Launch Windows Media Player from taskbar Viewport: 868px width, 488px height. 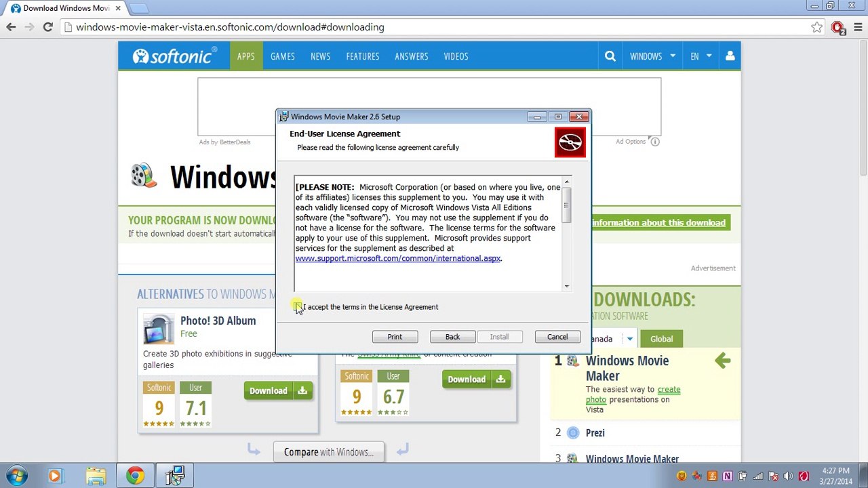(55, 476)
